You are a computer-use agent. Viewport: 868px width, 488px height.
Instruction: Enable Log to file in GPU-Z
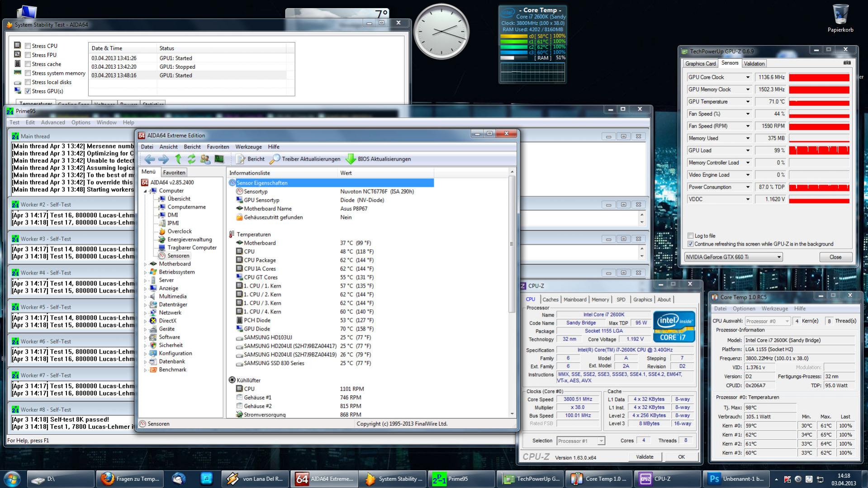pyautogui.click(x=690, y=236)
